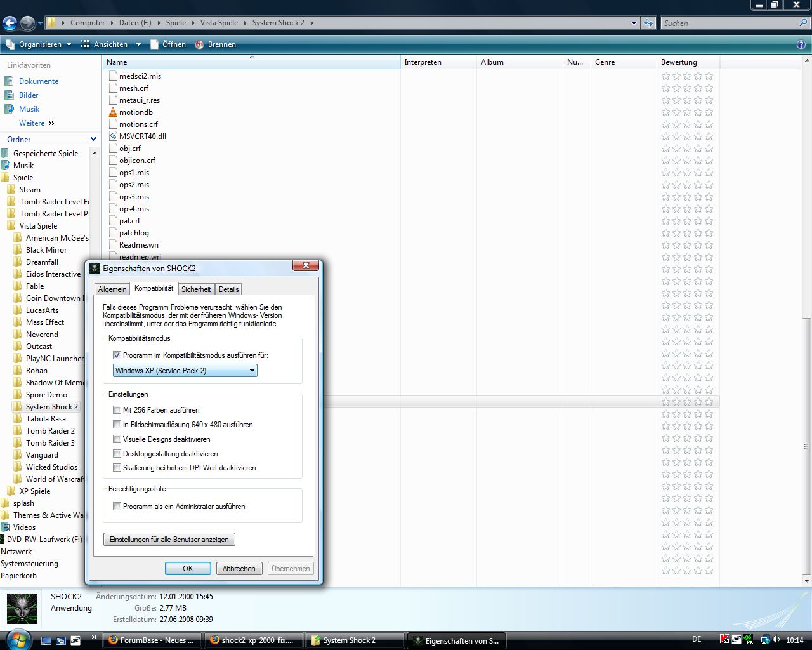Rate ops1.mis with three stars
Screen dimensions: 812x650
pos(687,173)
